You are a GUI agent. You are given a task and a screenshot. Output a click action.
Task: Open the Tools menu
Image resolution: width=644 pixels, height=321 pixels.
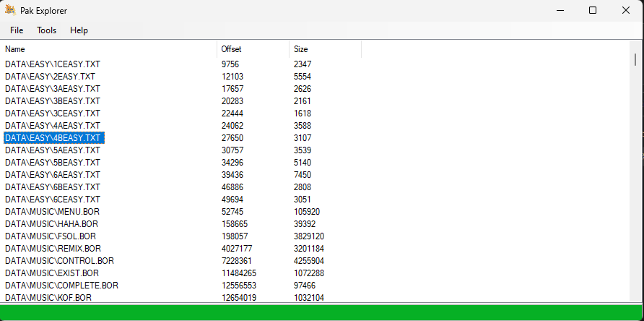[46, 30]
